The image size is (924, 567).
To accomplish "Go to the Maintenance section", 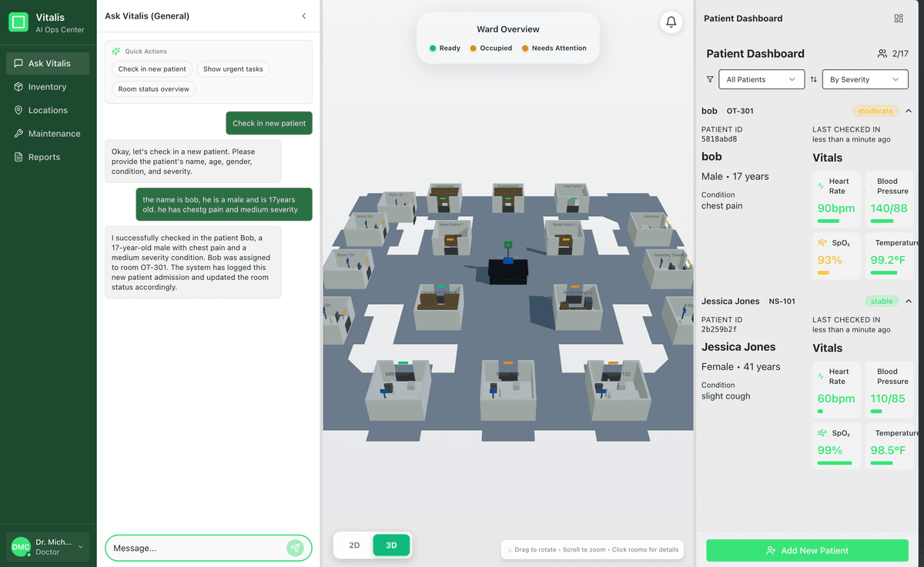I will [54, 134].
